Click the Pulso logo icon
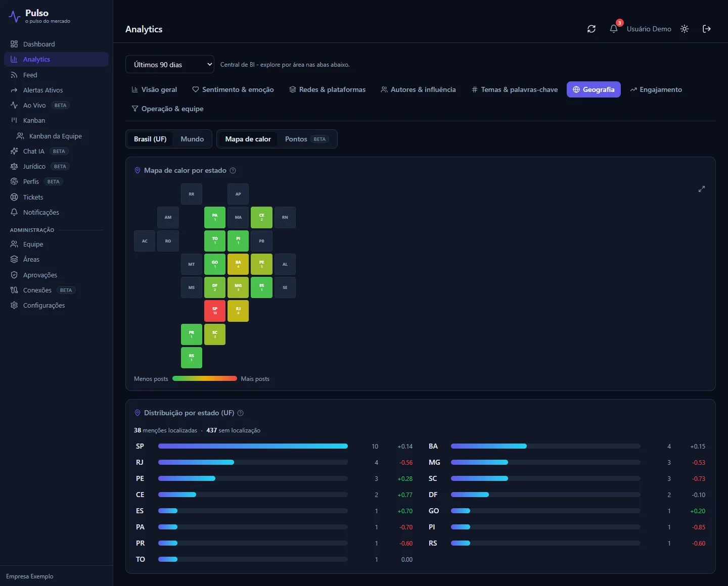The height and width of the screenshot is (586, 728). pyautogui.click(x=15, y=16)
